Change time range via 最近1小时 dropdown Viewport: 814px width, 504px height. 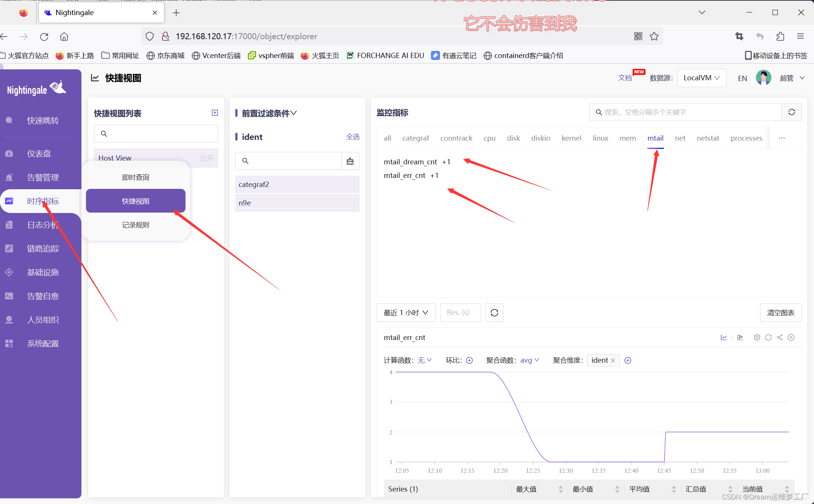coord(406,313)
